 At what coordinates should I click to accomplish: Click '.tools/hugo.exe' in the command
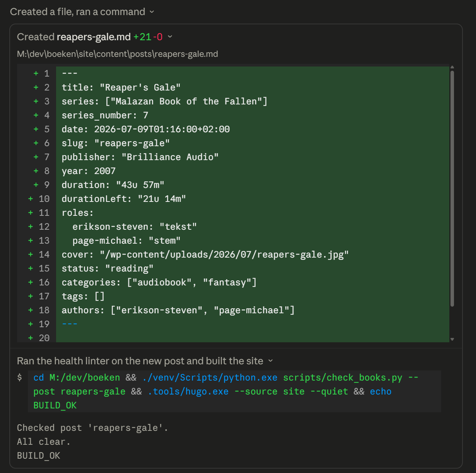point(188,391)
